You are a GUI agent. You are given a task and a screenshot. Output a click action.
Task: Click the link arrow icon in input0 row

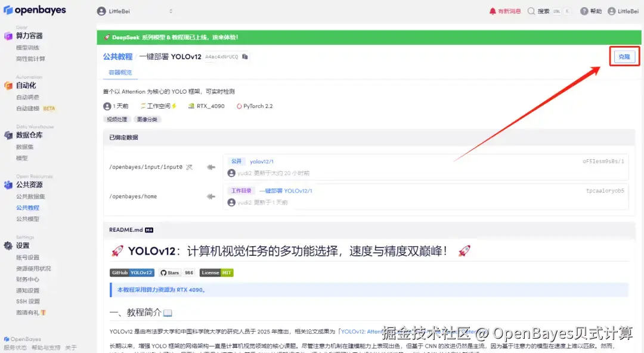click(211, 167)
